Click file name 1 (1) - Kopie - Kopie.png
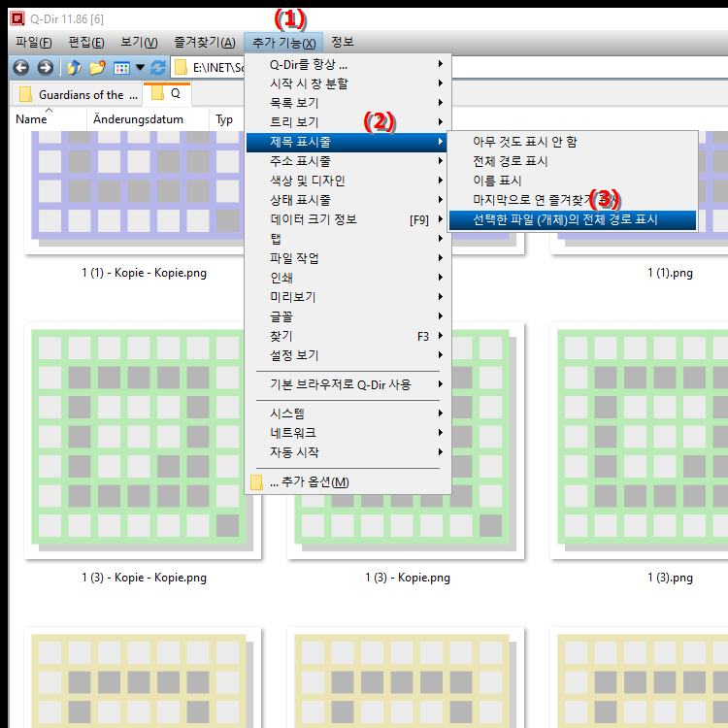Screen dimensions: 728x728 tap(144, 273)
